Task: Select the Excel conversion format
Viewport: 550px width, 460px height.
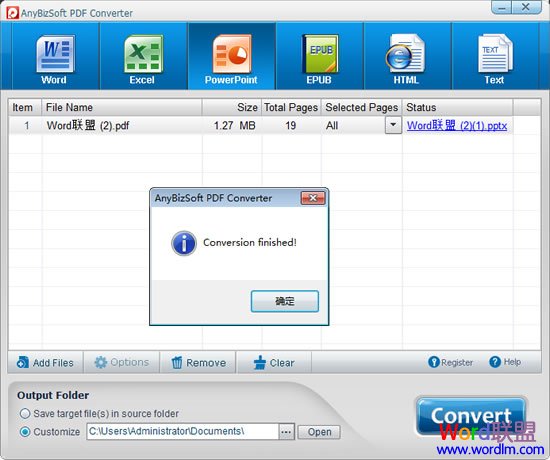Action: pos(143,56)
